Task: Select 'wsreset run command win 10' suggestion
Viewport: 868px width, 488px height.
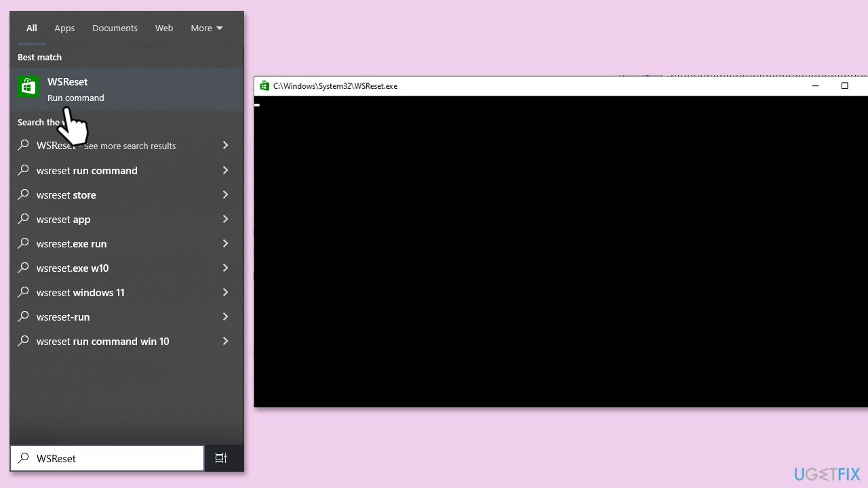Action: tap(126, 341)
